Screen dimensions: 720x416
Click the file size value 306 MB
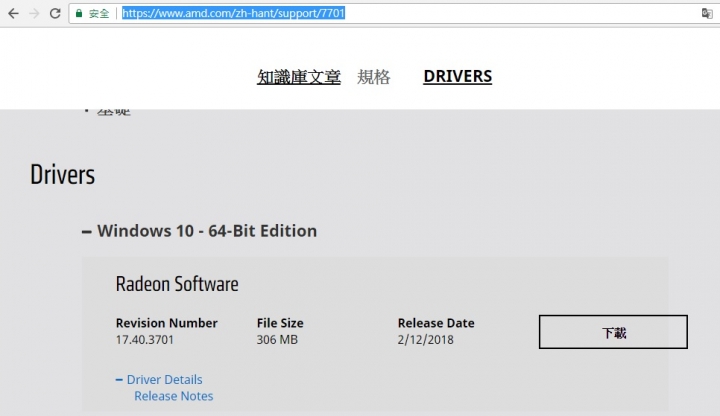click(277, 340)
